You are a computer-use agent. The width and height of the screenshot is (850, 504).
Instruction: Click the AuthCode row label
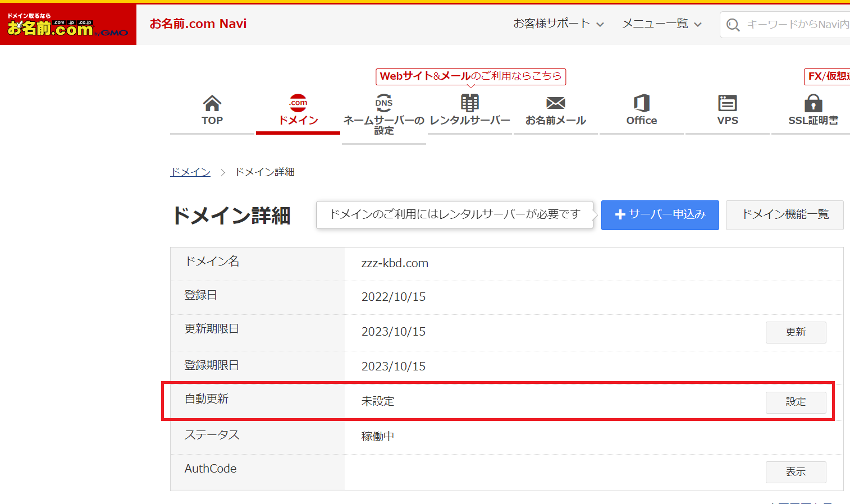click(211, 469)
